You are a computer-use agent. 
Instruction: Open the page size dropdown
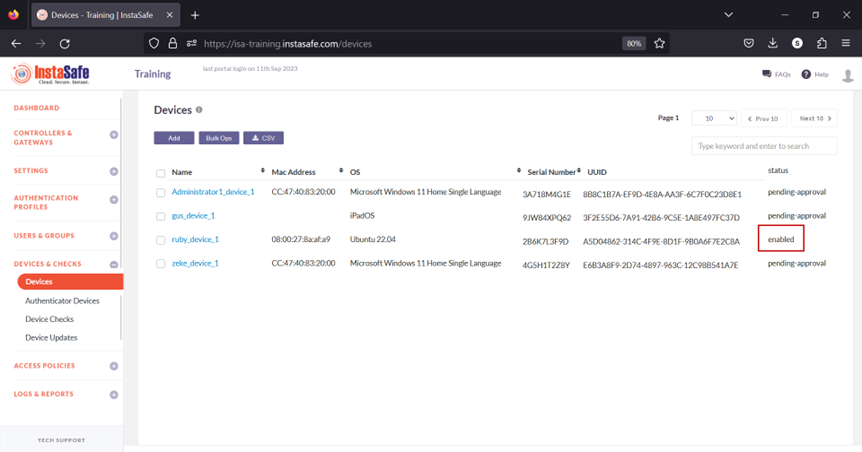coord(714,118)
